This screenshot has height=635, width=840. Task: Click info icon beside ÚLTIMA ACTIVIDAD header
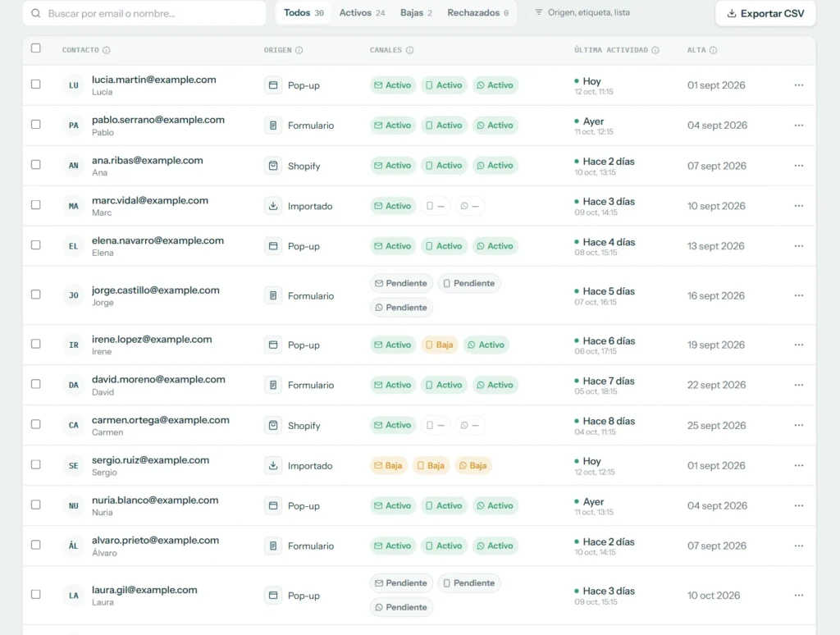tap(655, 50)
